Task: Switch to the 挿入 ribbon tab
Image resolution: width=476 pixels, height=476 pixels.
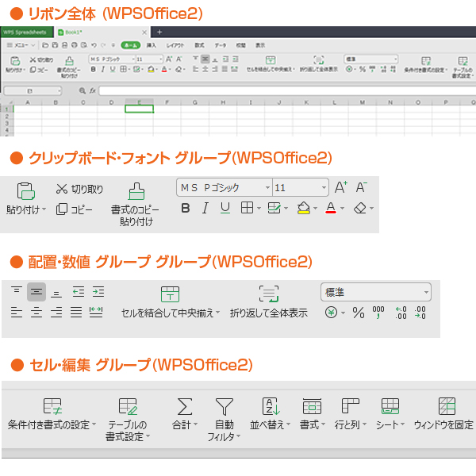Action: (x=151, y=45)
